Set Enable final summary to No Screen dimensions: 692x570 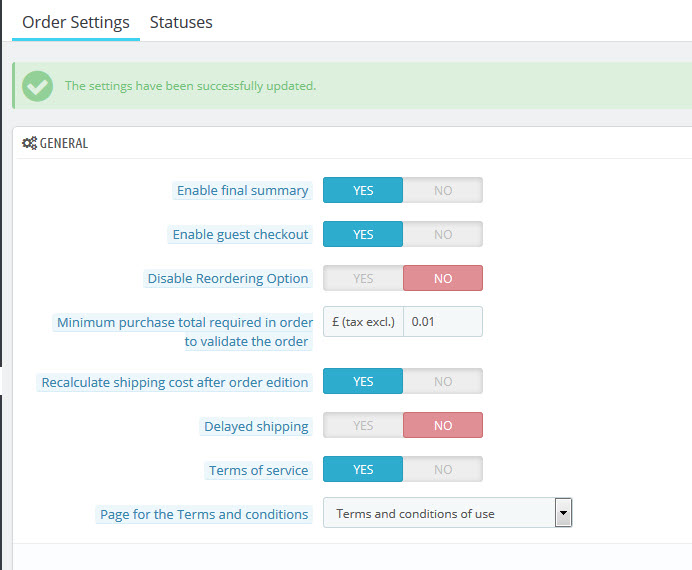[x=442, y=190]
